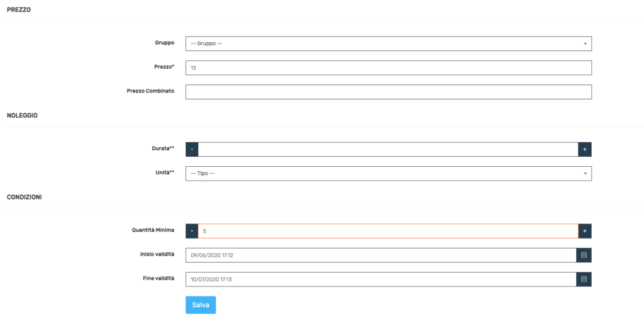Viewport: 644px width, 328px height.
Task: Click the Unità dropdown arrow
Action: [586, 174]
